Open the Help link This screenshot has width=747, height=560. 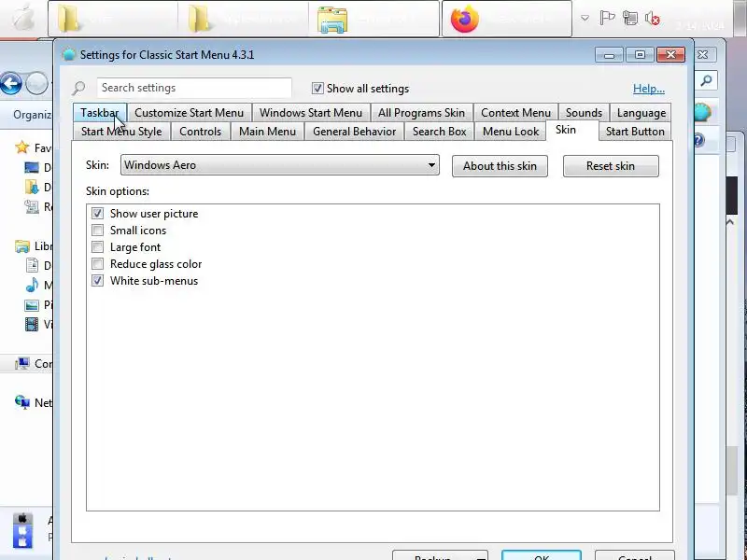648,89
